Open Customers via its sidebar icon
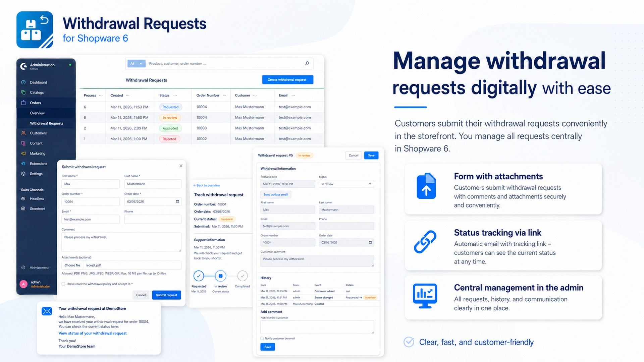Image resolution: width=644 pixels, height=362 pixels. tap(23, 133)
